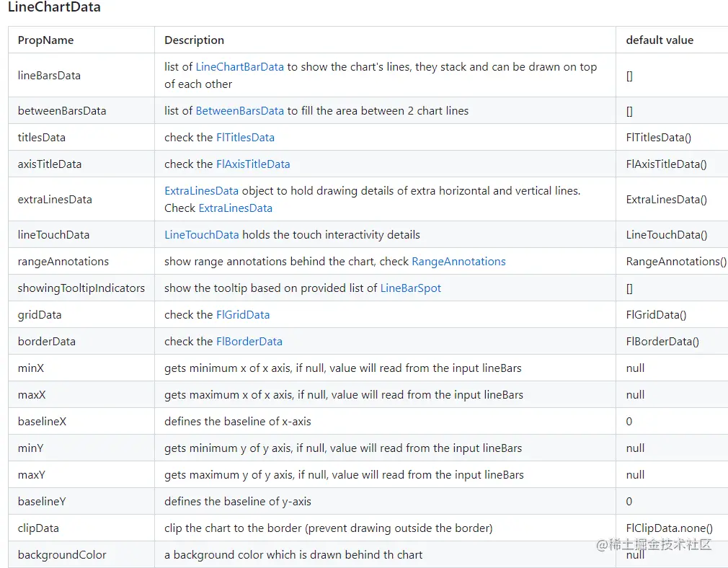Follow the FlTitlesData link
The image size is (728, 568).
245,138
